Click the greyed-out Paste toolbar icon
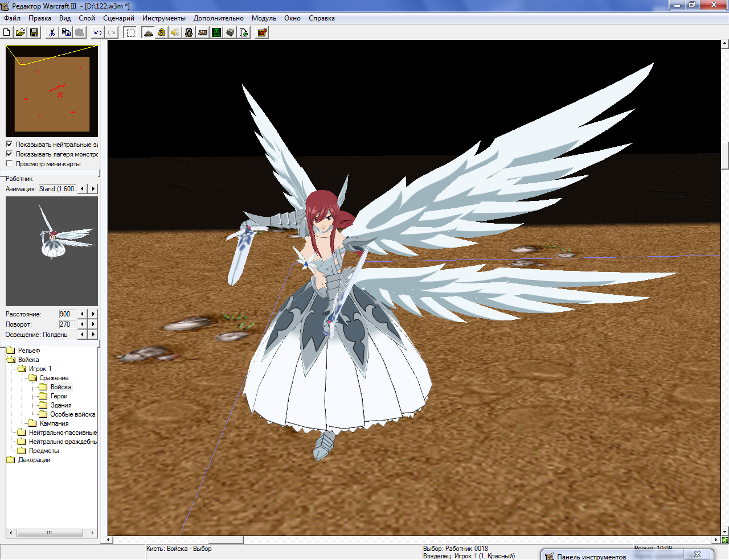The height and width of the screenshot is (560, 729). tap(80, 32)
